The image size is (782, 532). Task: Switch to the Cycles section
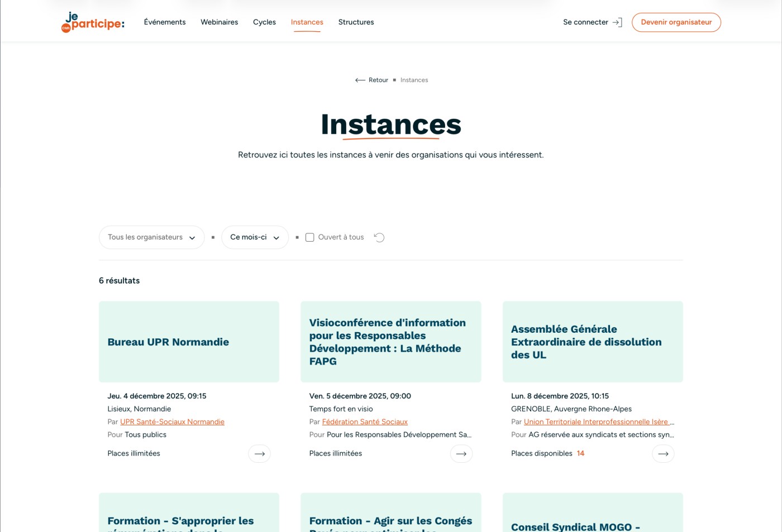[264, 22]
